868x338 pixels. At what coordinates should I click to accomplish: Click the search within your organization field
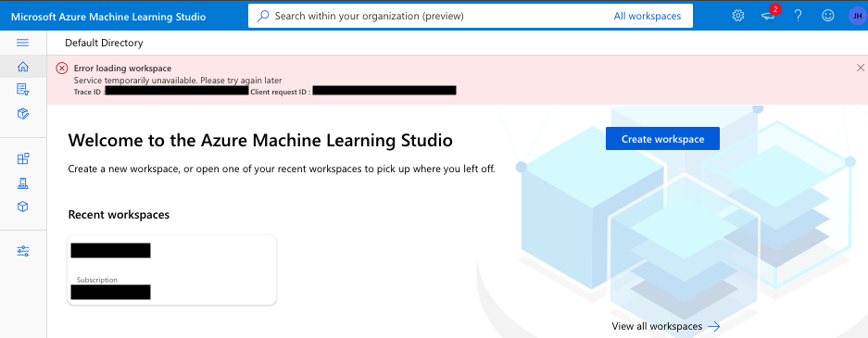[x=471, y=16]
